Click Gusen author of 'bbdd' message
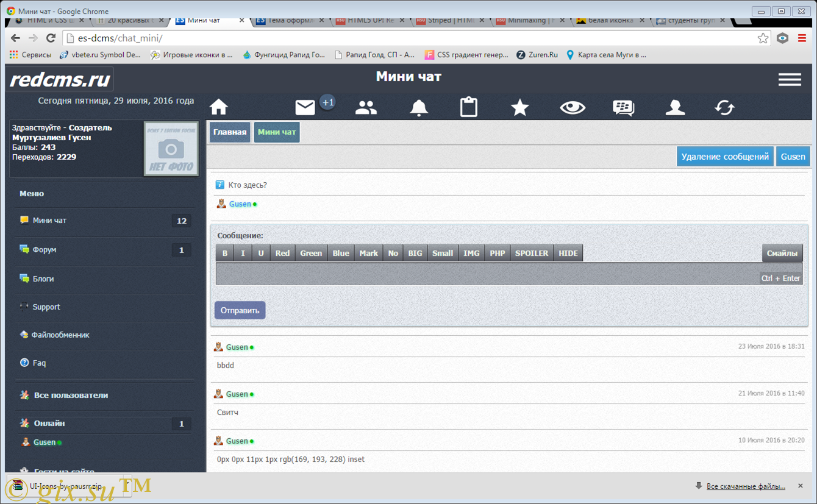 pos(237,347)
